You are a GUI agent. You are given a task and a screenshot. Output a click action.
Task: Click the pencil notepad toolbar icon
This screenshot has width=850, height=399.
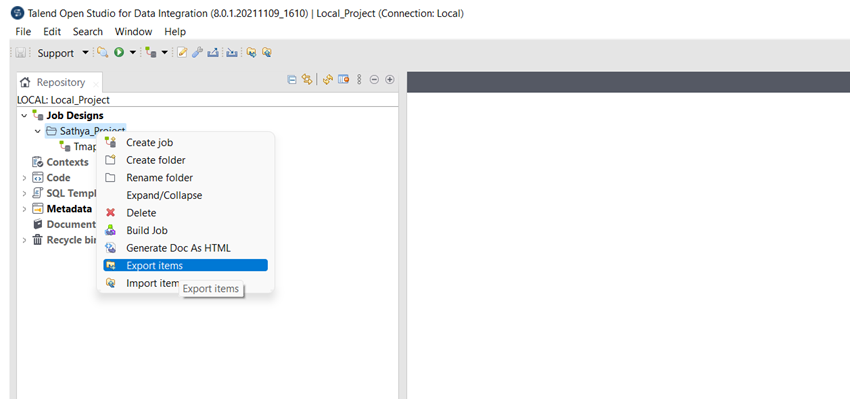pos(182,53)
